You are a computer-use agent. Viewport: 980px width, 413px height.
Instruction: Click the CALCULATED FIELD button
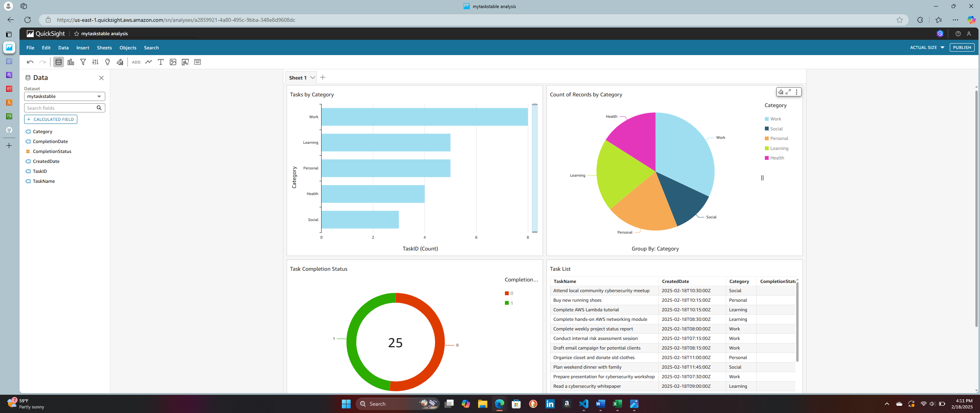tap(51, 119)
